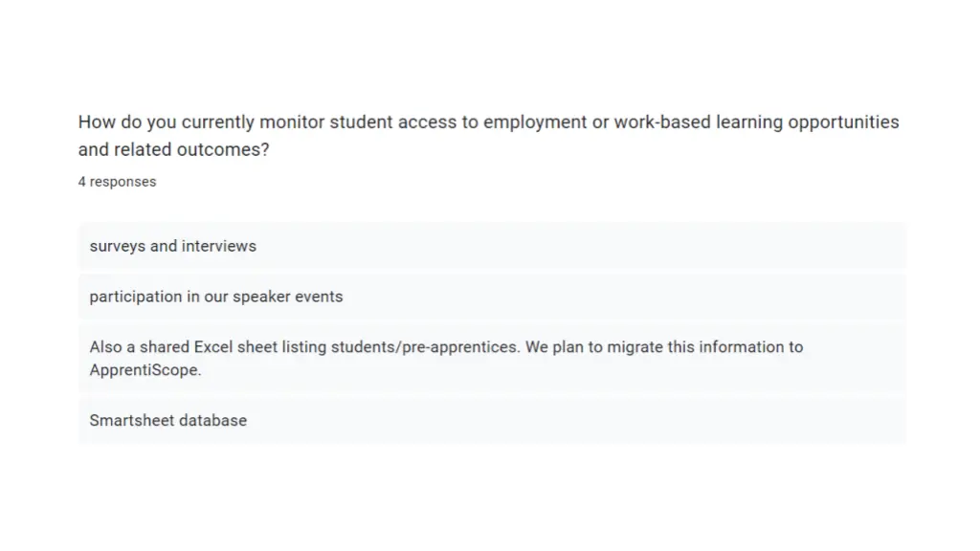Click the '4 responses' count label
This screenshot has height=551, width=980.
(x=117, y=182)
